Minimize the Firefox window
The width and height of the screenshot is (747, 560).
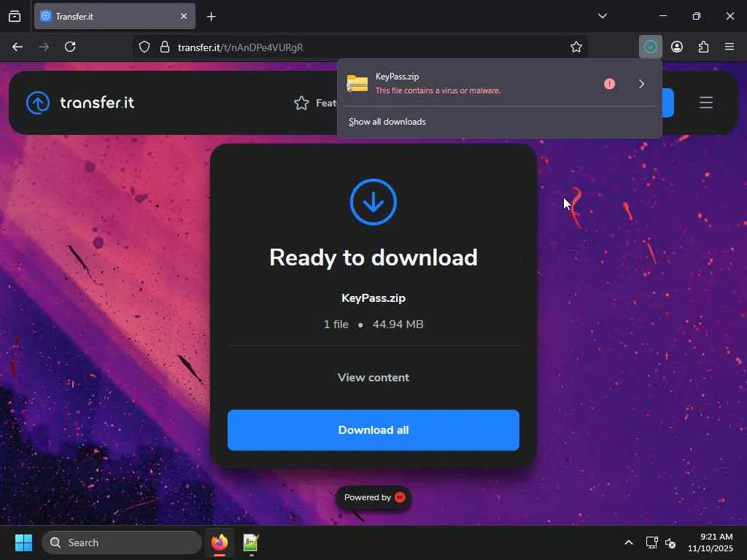coord(662,16)
